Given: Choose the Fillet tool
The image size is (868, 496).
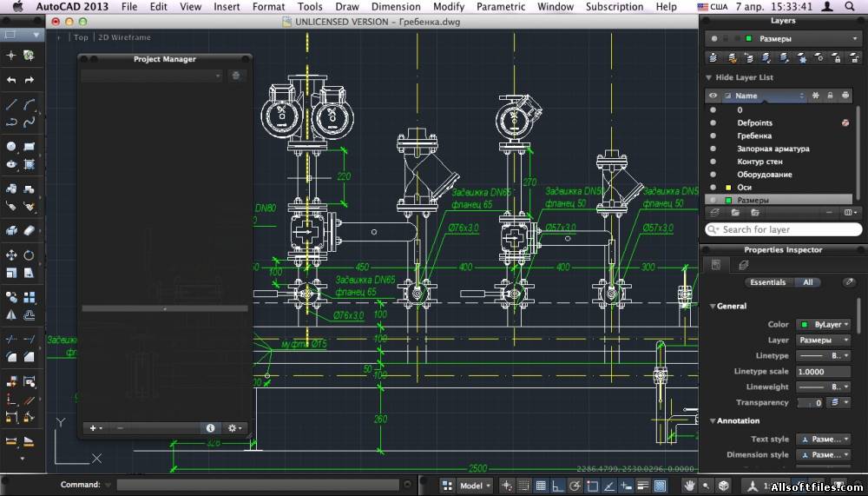Looking at the screenshot, I should click(11, 357).
